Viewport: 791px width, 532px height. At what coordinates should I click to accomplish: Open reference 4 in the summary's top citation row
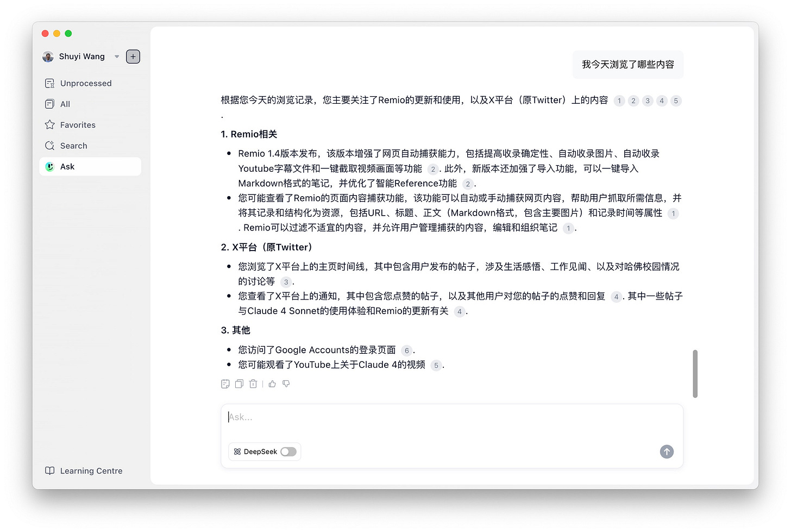click(662, 101)
